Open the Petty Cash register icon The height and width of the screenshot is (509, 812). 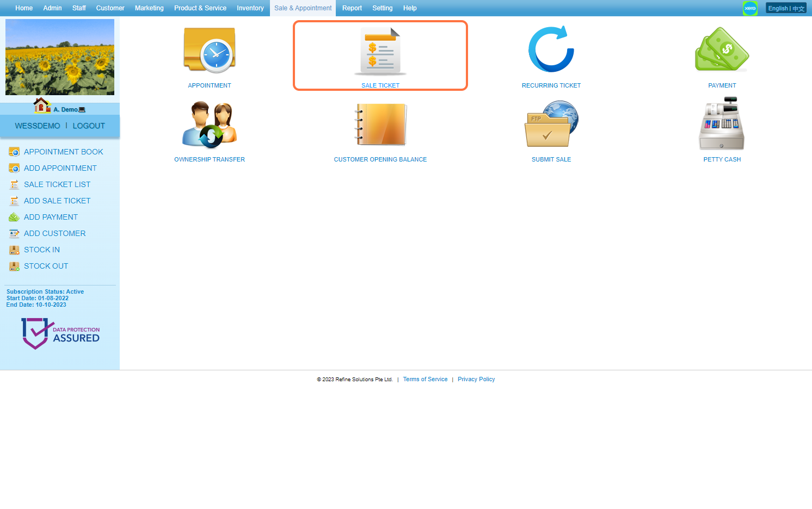722,123
